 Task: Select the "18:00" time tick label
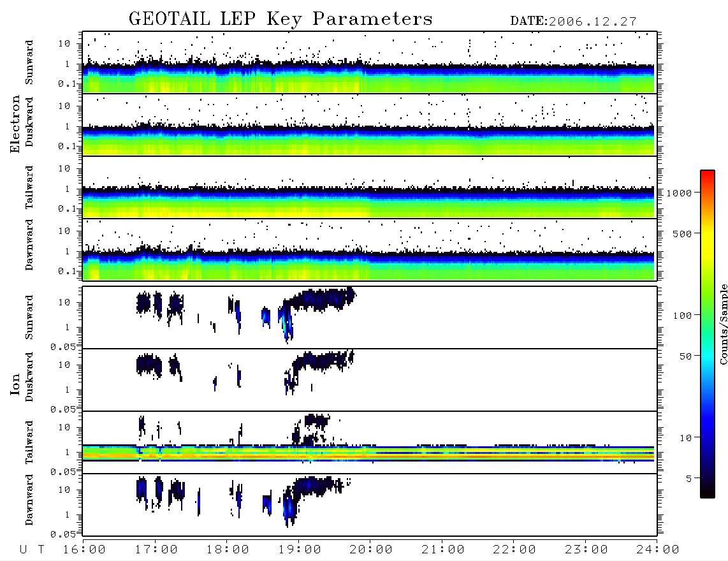(x=228, y=550)
